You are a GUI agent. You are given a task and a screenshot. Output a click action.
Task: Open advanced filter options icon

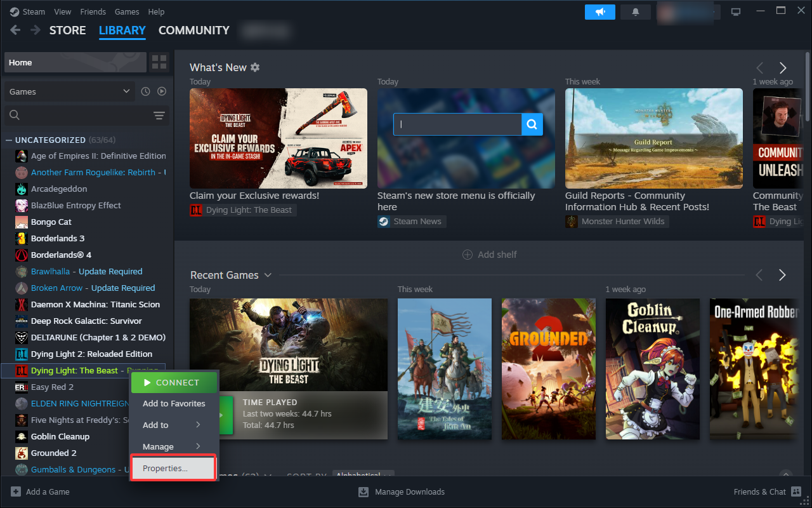[159, 115]
